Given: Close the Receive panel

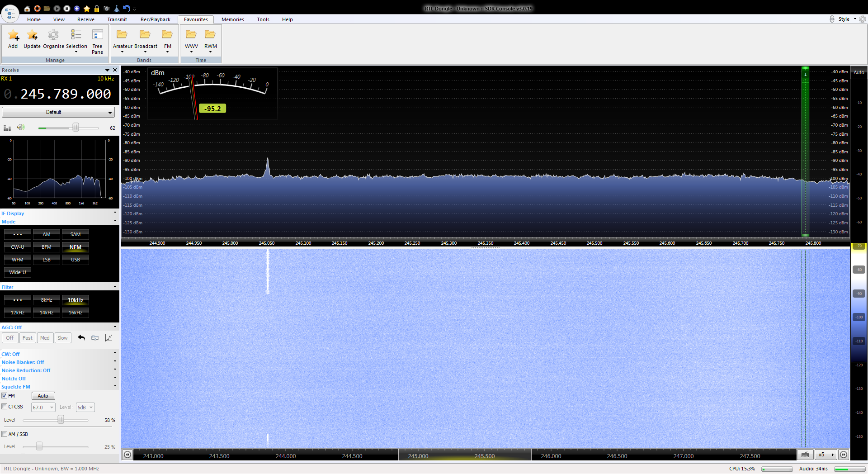Looking at the screenshot, I should click(x=115, y=70).
